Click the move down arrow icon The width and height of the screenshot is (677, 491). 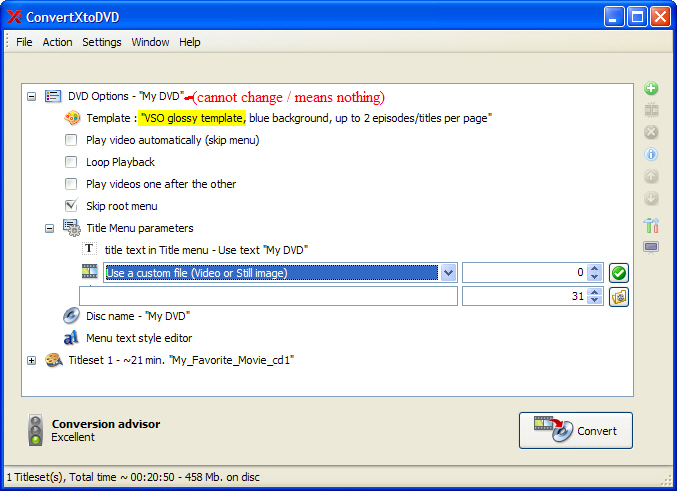[651, 198]
